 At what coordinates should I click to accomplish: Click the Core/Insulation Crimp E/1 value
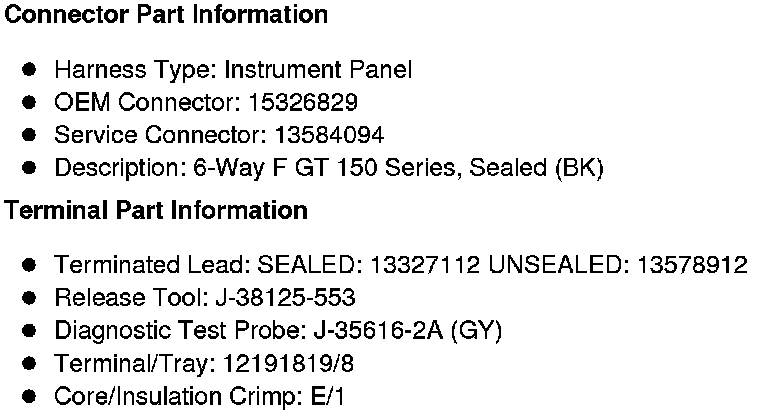click(326, 396)
